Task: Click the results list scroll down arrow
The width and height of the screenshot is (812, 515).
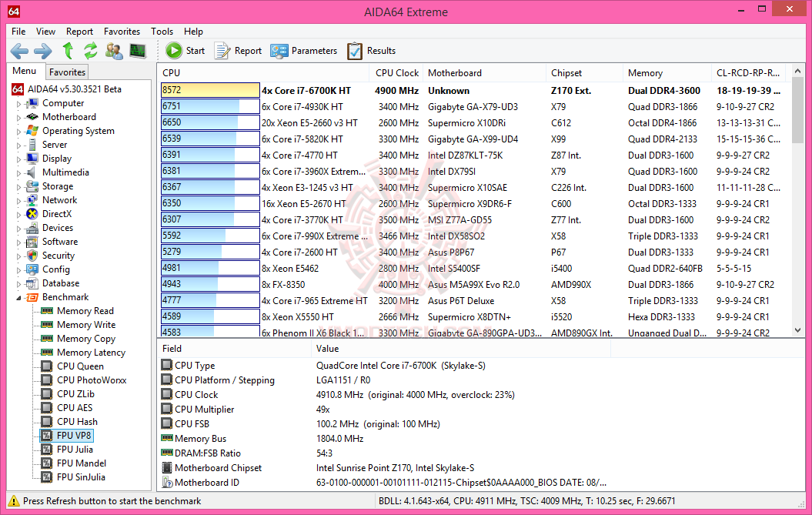Action: (x=797, y=330)
